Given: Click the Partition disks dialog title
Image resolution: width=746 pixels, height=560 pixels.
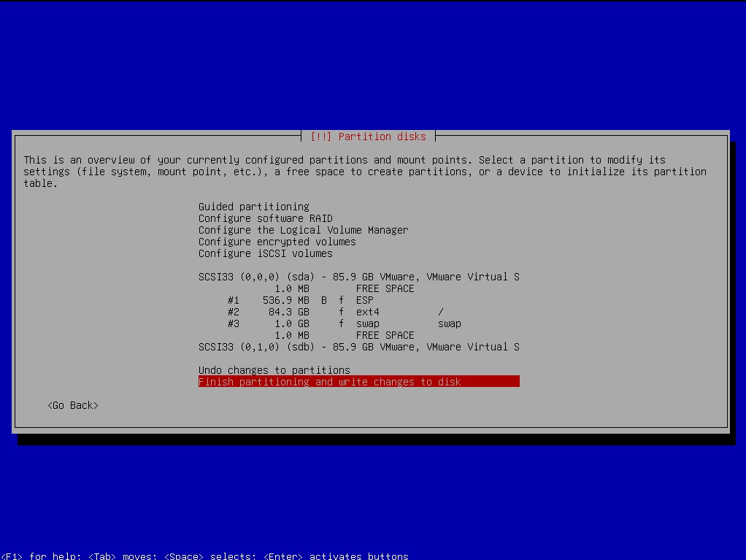Looking at the screenshot, I should point(368,137).
